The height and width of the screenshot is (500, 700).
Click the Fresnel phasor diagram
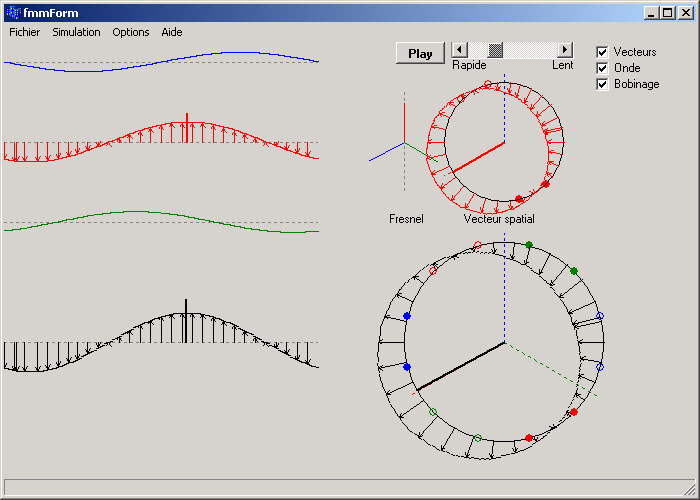404,142
